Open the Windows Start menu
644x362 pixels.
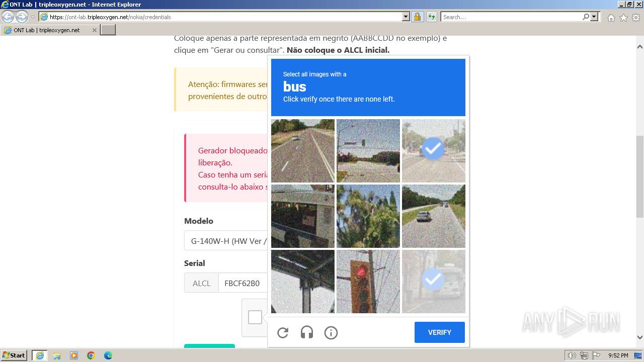click(x=14, y=355)
